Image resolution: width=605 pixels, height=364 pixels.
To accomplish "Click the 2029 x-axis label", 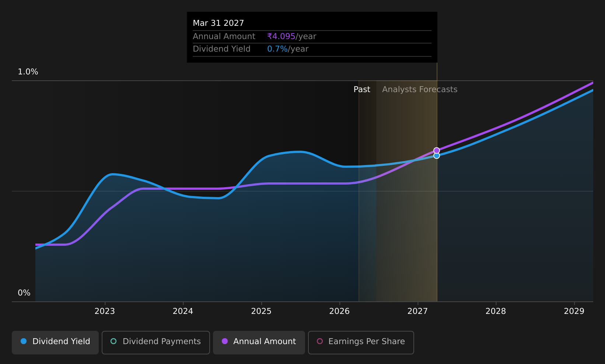I will pyautogui.click(x=574, y=311).
